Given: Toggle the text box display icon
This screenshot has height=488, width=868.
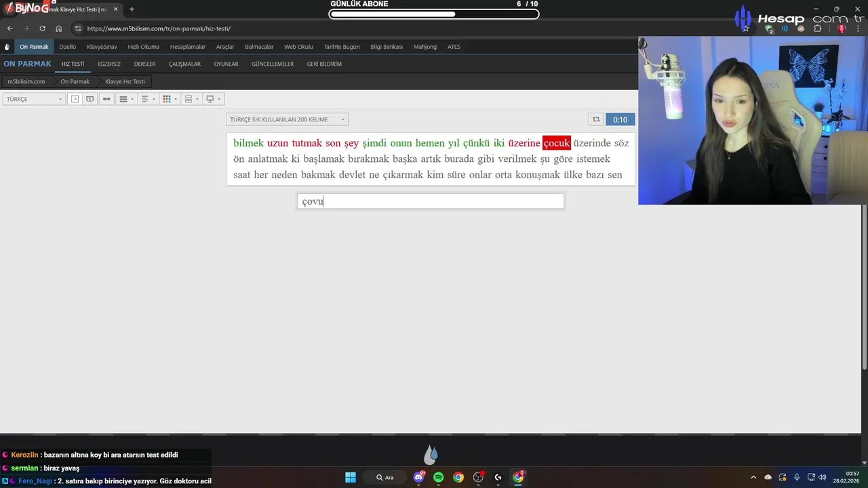Looking at the screenshot, I should (90, 99).
